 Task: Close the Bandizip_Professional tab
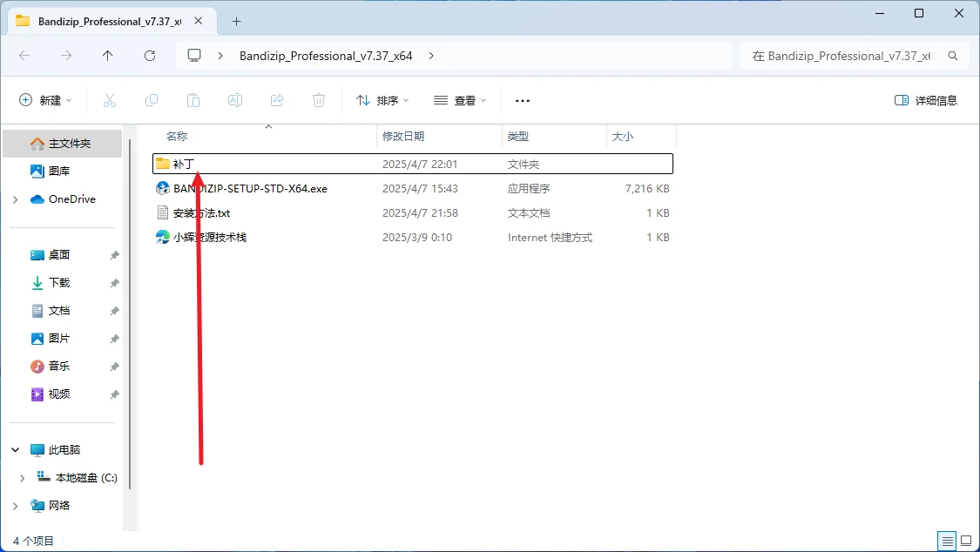point(198,21)
